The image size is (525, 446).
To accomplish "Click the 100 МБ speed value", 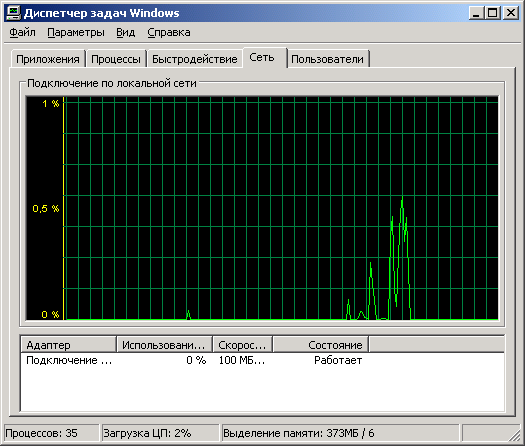I will pyautogui.click(x=242, y=360).
